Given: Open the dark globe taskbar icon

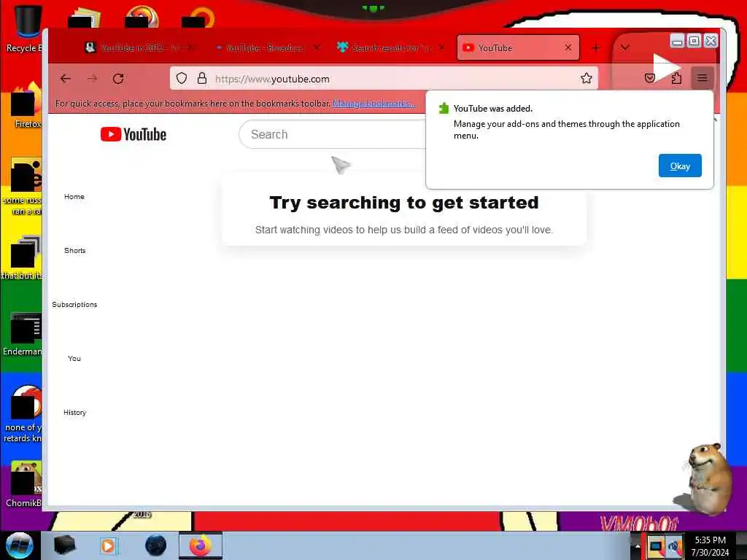Looking at the screenshot, I should pyautogui.click(x=155, y=545).
